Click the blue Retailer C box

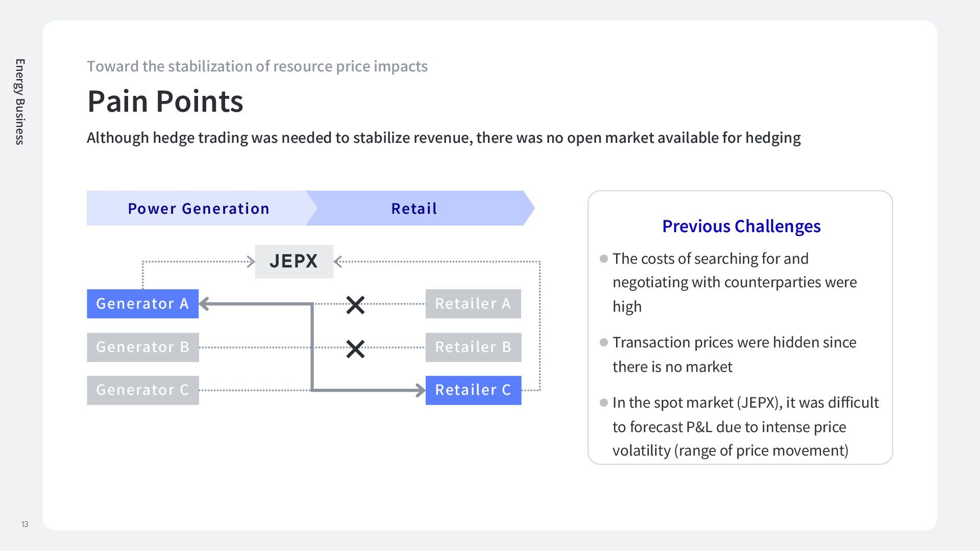(x=473, y=390)
